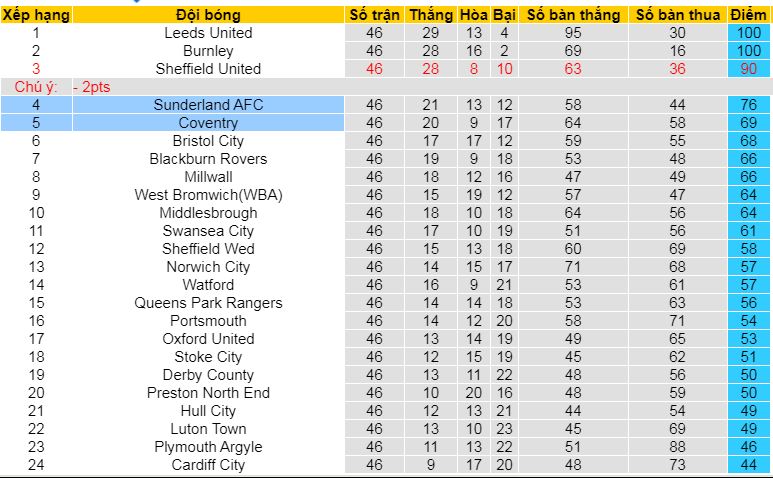Click the 'Số bàn thua' header

click(x=677, y=15)
